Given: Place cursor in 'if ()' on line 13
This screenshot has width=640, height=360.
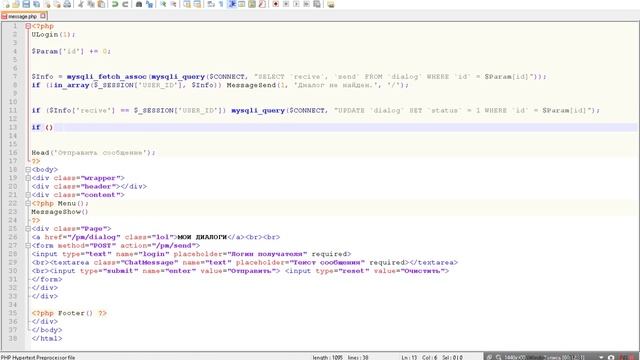Looking at the screenshot, I should [42, 127].
